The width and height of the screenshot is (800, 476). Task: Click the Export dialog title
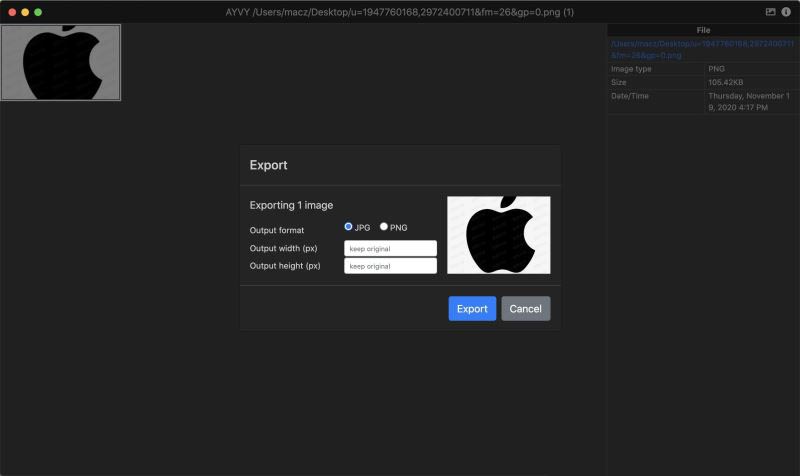[x=268, y=165]
